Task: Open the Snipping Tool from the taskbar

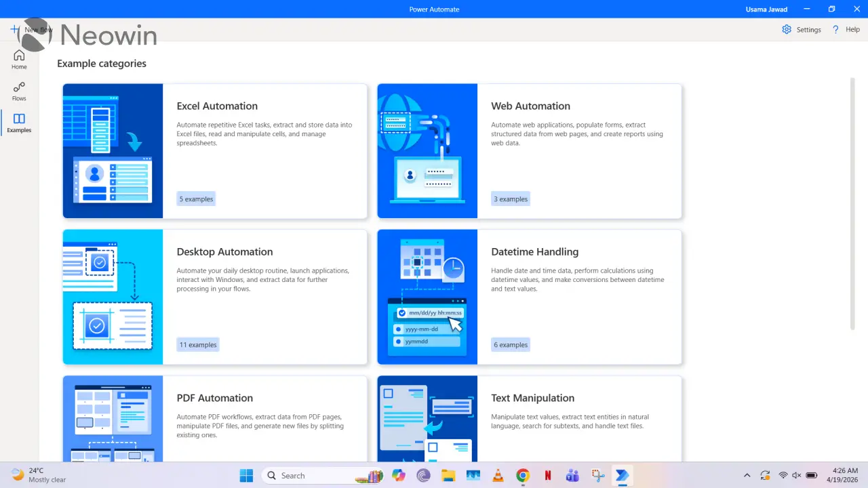Action: (x=597, y=475)
